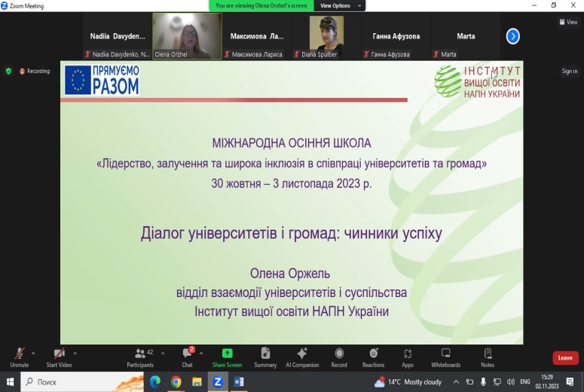Expand arrow next to Chat

(201, 353)
